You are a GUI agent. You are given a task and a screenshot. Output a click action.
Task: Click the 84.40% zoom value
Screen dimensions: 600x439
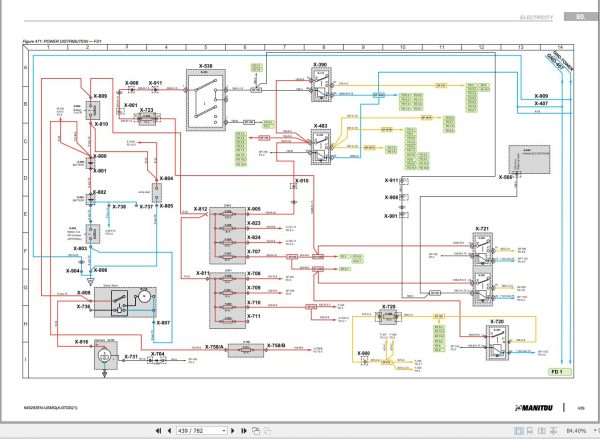(576, 431)
